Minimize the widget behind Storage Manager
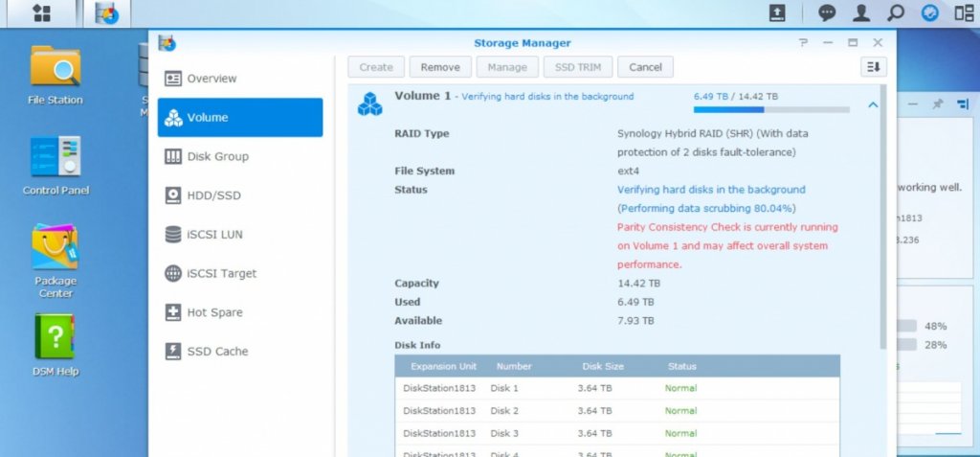 pos(913,103)
